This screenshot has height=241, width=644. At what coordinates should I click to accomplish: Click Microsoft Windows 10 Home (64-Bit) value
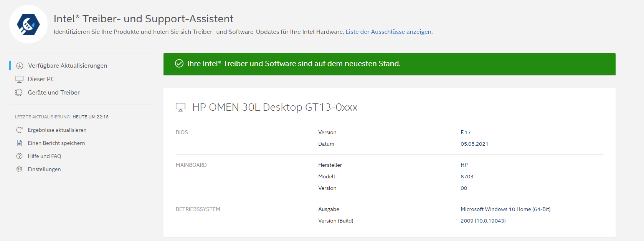tap(505, 209)
